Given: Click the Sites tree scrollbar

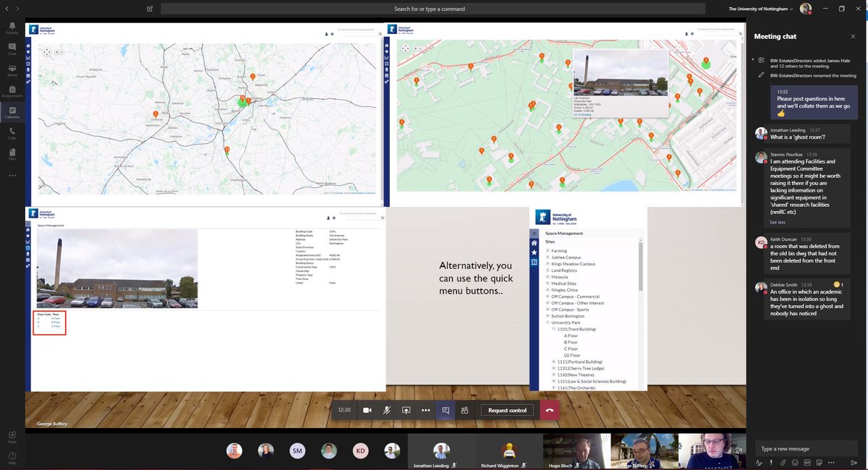Looking at the screenshot, I should click(x=641, y=268).
